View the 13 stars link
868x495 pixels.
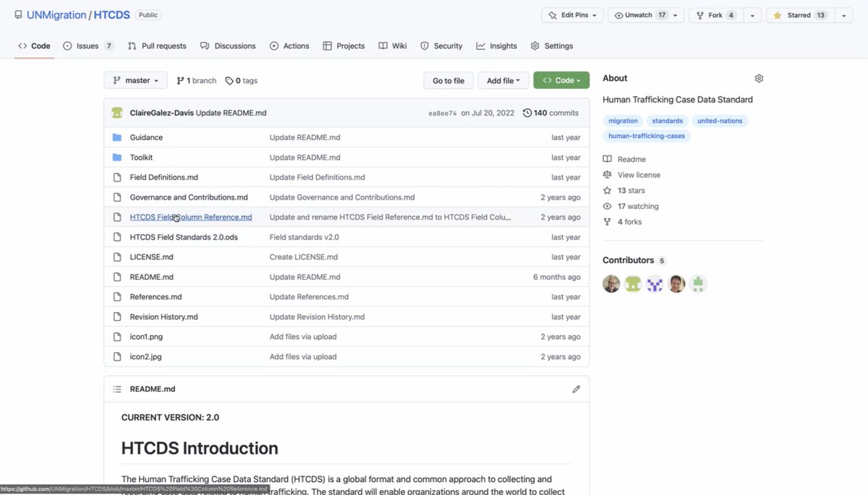point(624,191)
